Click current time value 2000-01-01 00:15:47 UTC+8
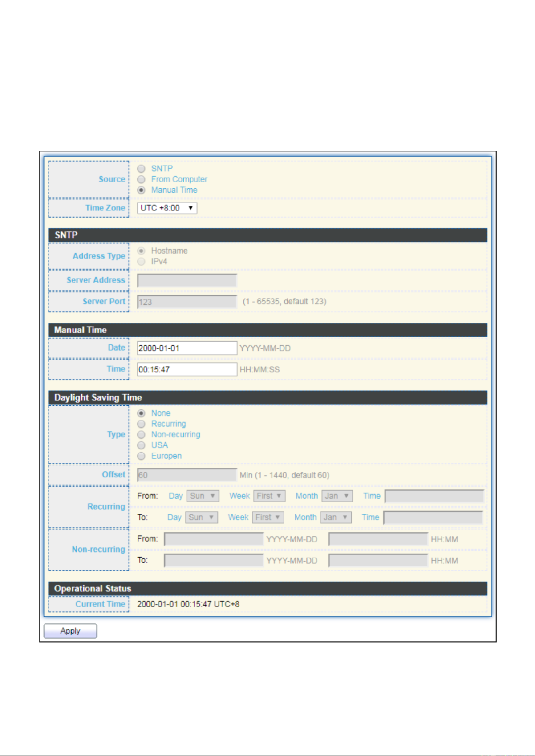Image resolution: width=535 pixels, height=756 pixels. coord(188,604)
